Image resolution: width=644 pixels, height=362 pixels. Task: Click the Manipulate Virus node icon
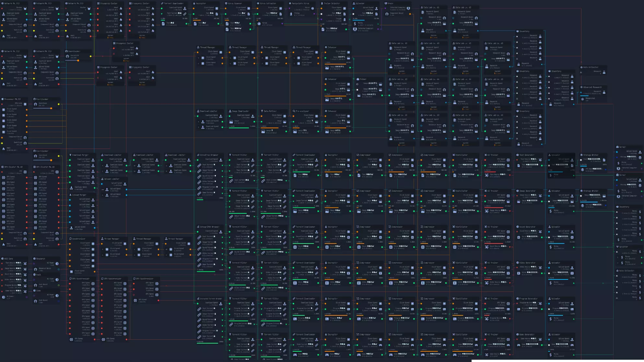click(290, 4)
